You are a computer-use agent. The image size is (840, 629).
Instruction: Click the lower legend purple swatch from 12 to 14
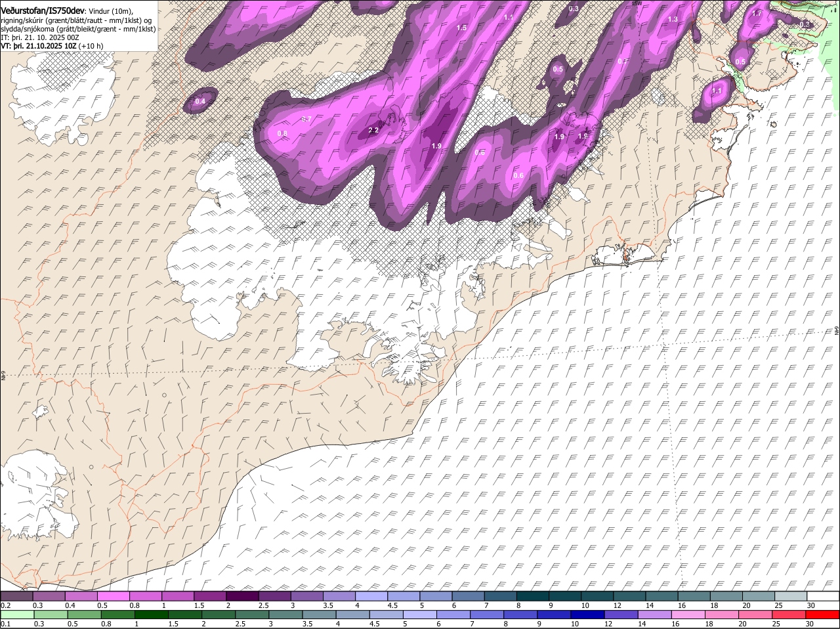click(x=621, y=615)
